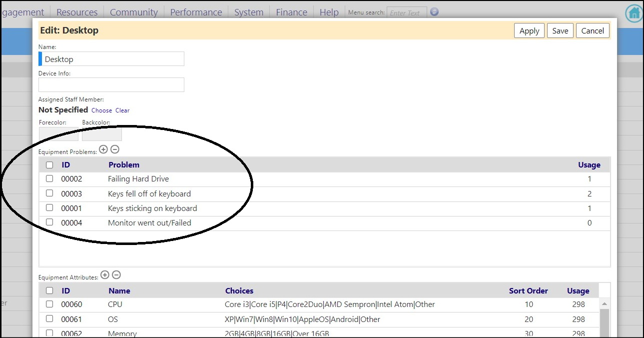Image resolution: width=644 pixels, height=338 pixels.
Task: Open the Performance menu
Action: click(x=196, y=12)
